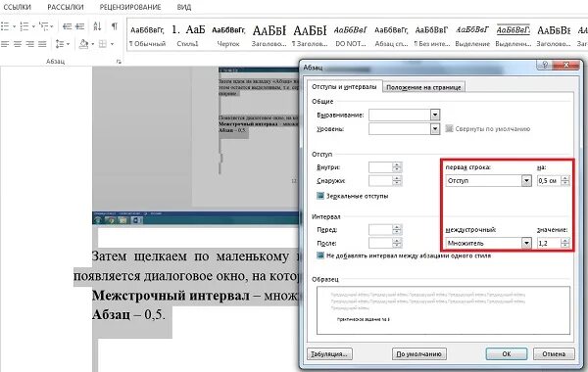Viewport: 588px width, 372px height.
Task: Open the borders dropdown arrow
Action: [112, 44]
